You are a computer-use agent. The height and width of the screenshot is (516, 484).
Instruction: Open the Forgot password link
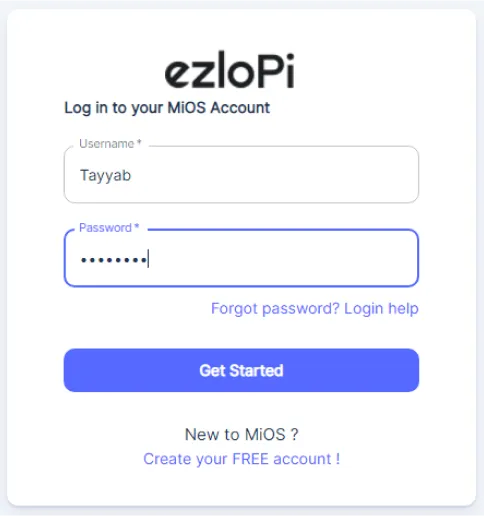click(x=275, y=309)
